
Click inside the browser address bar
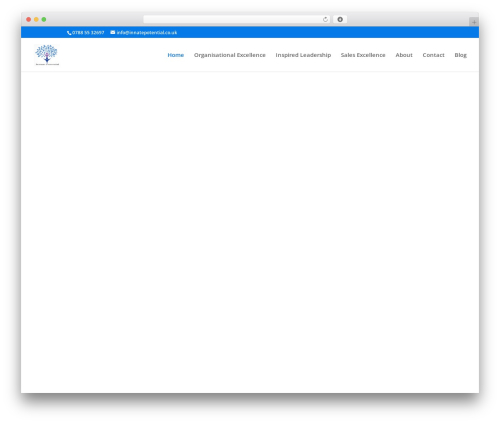pyautogui.click(x=232, y=19)
